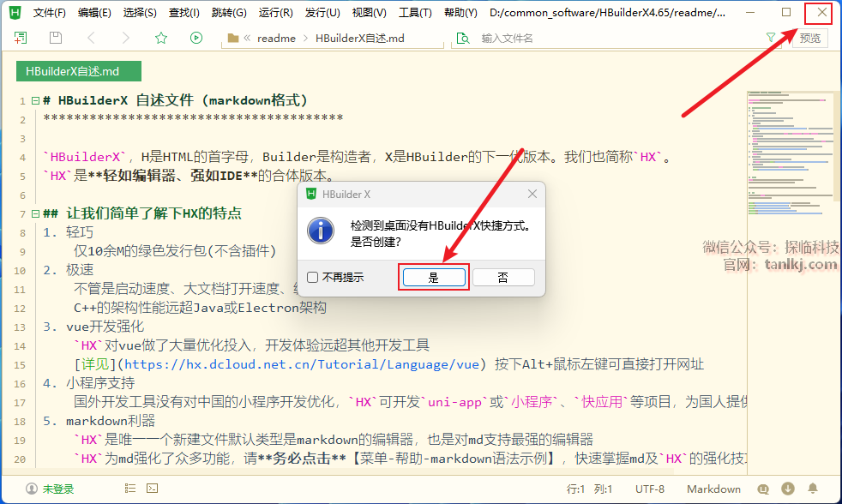Viewport: 842px width, 504px height.
Task: Minimize the HBuilderX window
Action: click(x=750, y=12)
